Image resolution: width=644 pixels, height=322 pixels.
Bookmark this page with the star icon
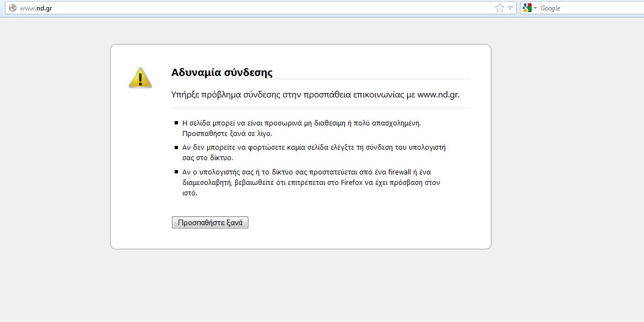pos(499,8)
